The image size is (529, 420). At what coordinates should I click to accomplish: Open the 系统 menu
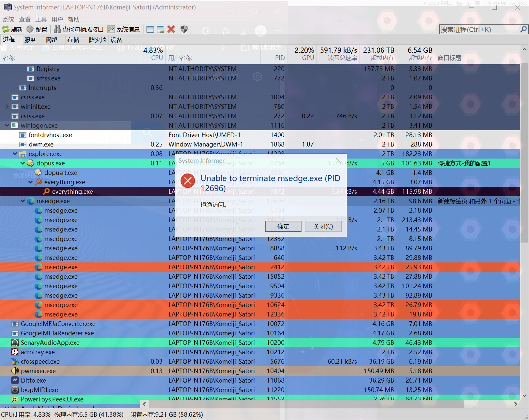8,20
